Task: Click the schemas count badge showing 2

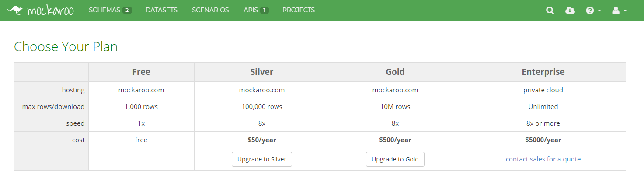Action: click(x=127, y=10)
